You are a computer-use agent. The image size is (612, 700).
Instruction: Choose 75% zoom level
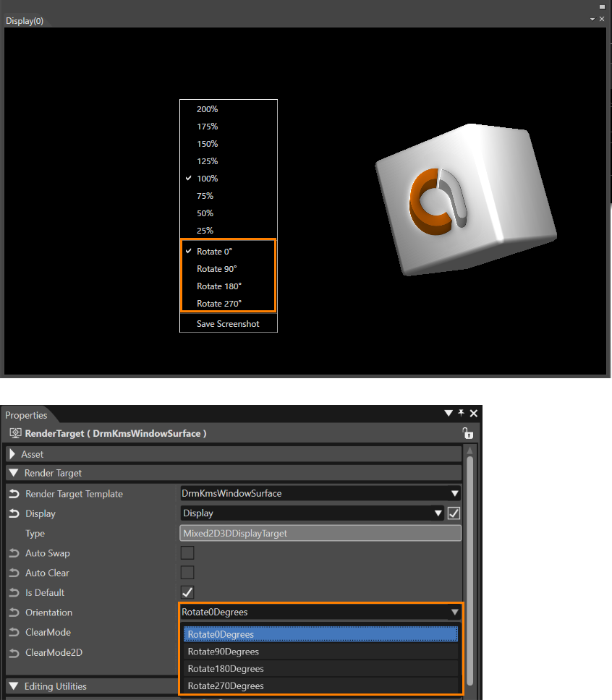point(229,196)
